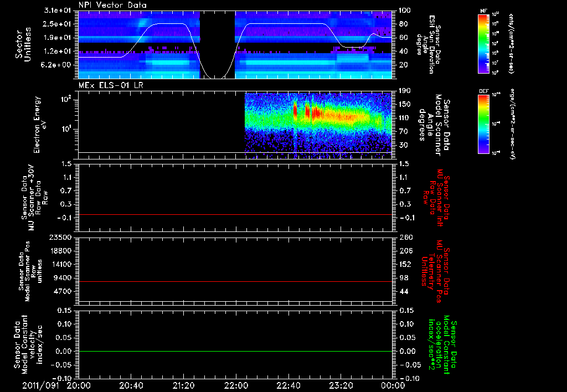Click the '190' scanner angle tick label
The height and width of the screenshot is (392, 567).
(x=405, y=91)
